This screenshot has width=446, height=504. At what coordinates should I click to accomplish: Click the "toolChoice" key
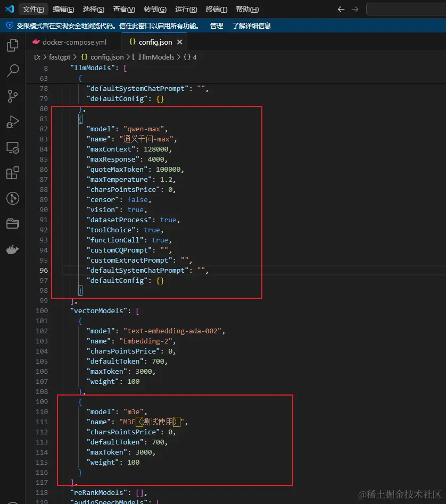click(111, 230)
